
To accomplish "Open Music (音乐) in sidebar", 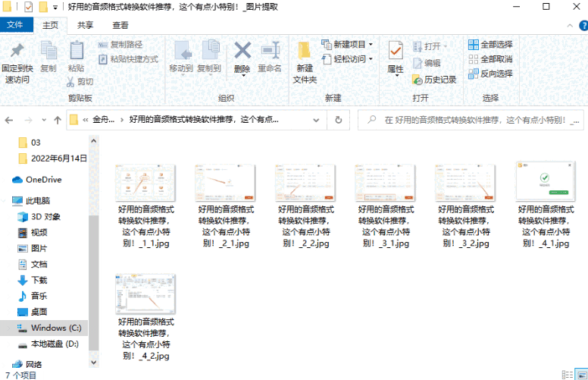I will point(33,296).
